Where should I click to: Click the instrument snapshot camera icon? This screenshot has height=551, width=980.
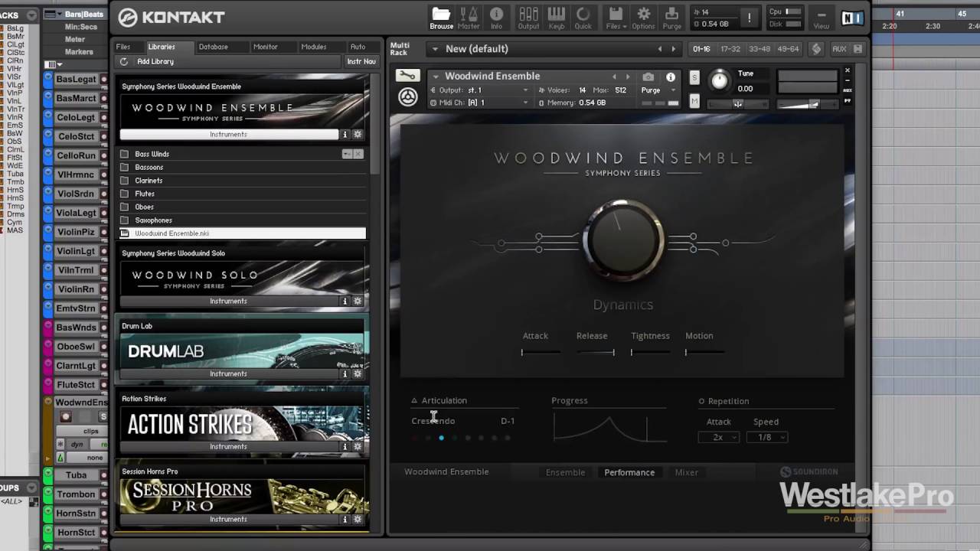[648, 77]
